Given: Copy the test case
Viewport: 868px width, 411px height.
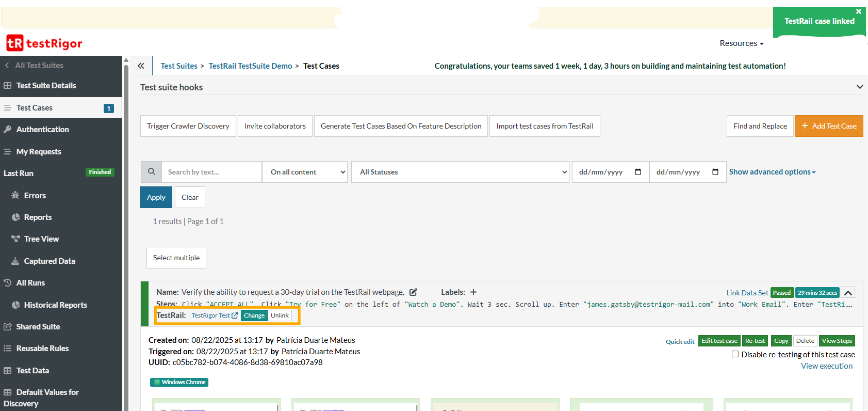Looking at the screenshot, I should click(781, 341).
